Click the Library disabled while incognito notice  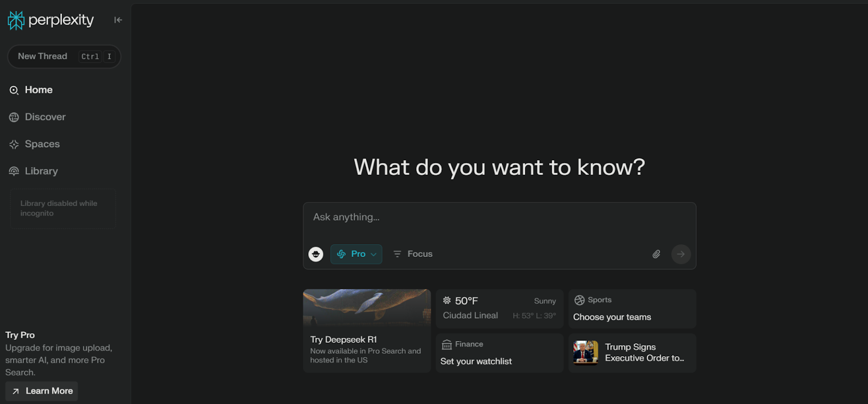coord(63,209)
